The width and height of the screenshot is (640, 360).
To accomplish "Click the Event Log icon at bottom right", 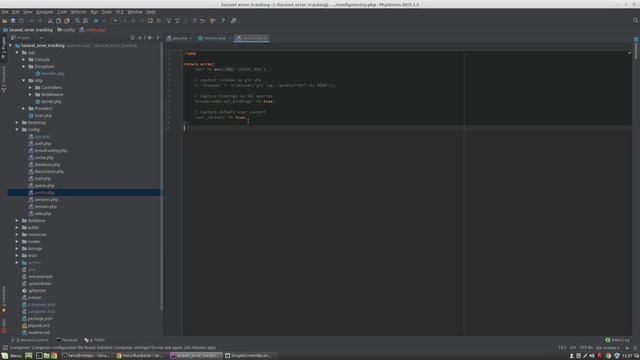I will pyautogui.click(x=608, y=340).
